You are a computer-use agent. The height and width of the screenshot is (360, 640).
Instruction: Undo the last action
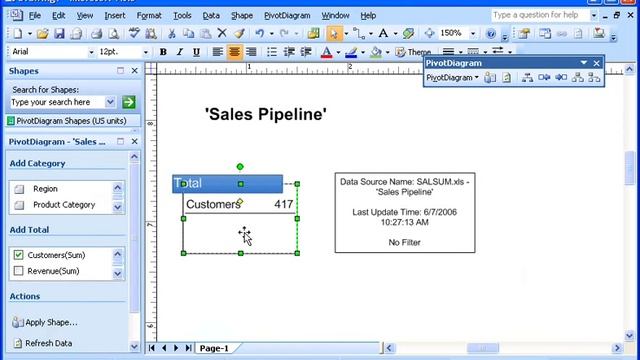[260, 33]
